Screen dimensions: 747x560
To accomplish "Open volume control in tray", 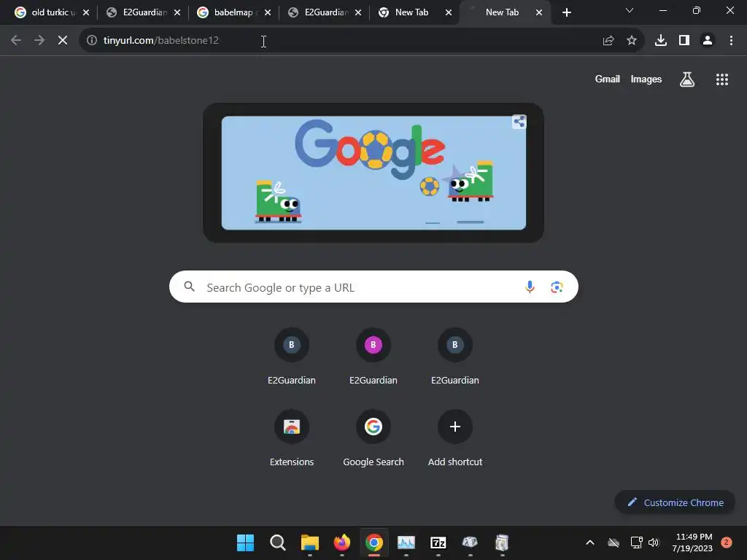I will click(x=654, y=542).
